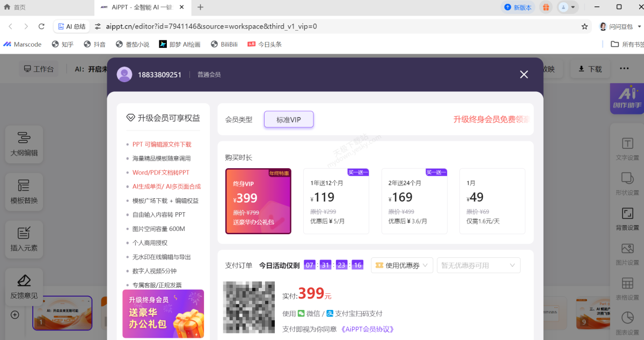Image resolution: width=644 pixels, height=340 pixels.
Task: Open the 模板替换 template replace tool
Action: coord(24,192)
